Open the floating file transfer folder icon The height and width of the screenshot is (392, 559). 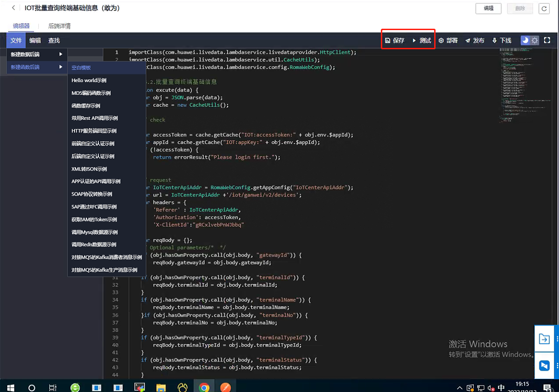click(x=544, y=339)
